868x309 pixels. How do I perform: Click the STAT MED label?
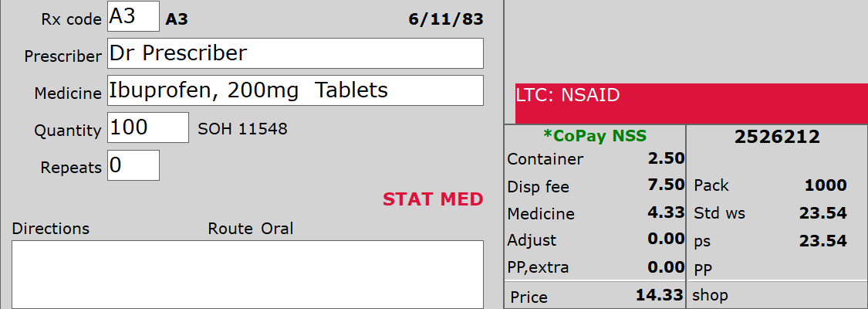433,199
